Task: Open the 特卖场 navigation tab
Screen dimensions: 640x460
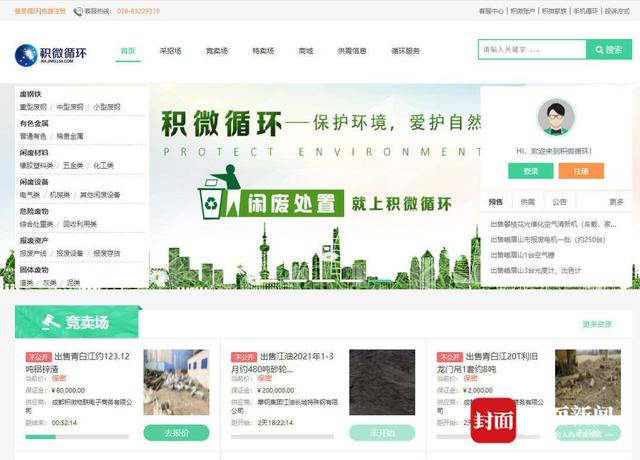Action: [263, 51]
